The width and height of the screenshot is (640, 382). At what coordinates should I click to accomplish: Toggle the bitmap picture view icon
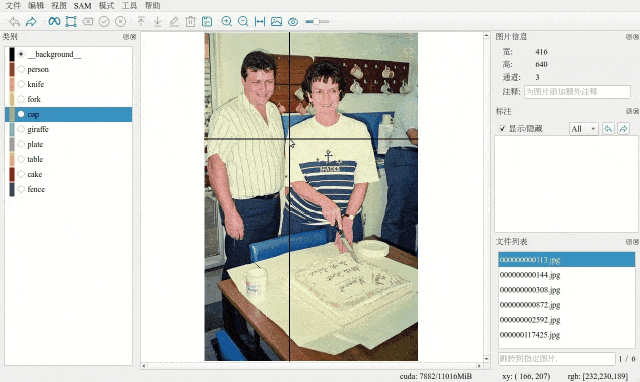(276, 22)
